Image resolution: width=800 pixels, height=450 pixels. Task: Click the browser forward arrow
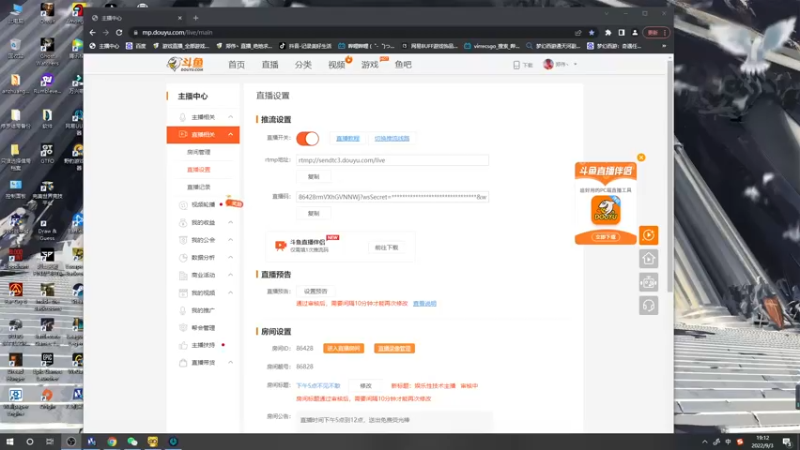(x=106, y=32)
